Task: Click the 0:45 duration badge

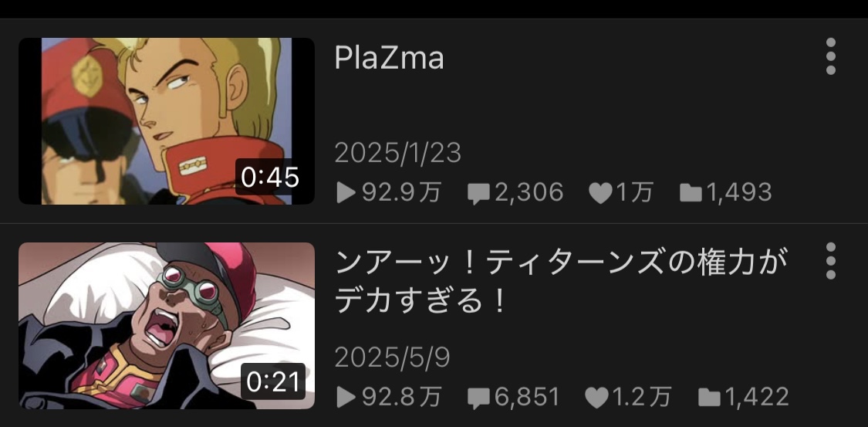Action: coord(270,178)
